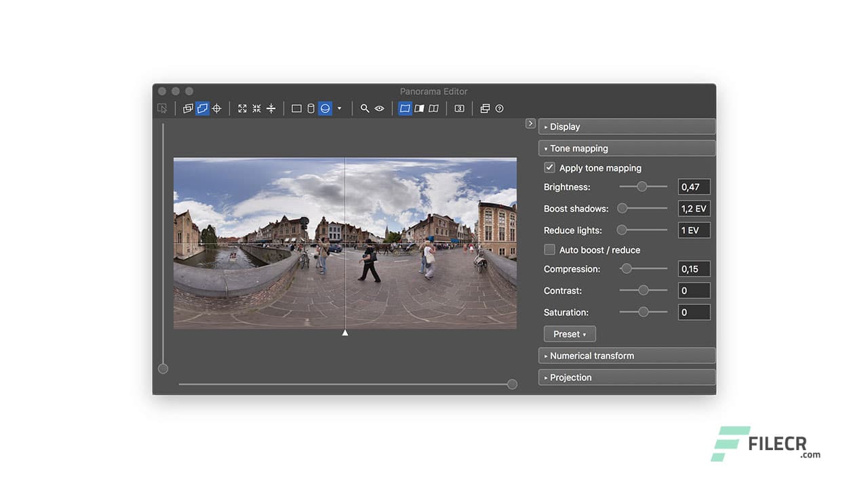Open the extra projections dropdown arrow
Image resolution: width=868 pixels, height=488 pixels.
[339, 108]
